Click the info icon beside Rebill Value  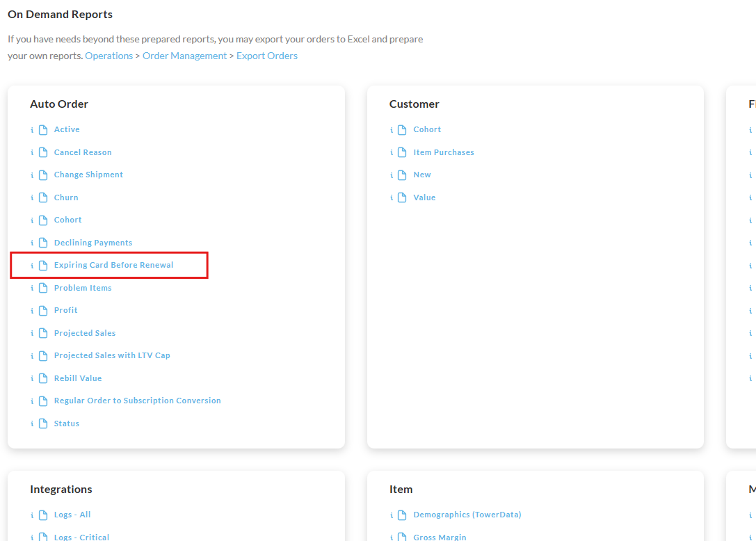tap(32, 378)
